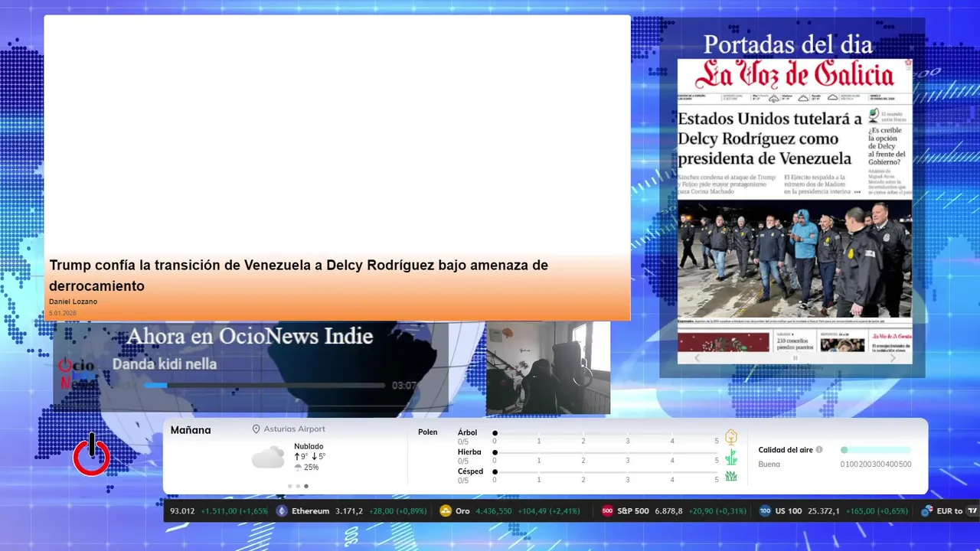Click the herb pollen icon beside Hierba
This screenshot has width=980, height=551.
731,457
